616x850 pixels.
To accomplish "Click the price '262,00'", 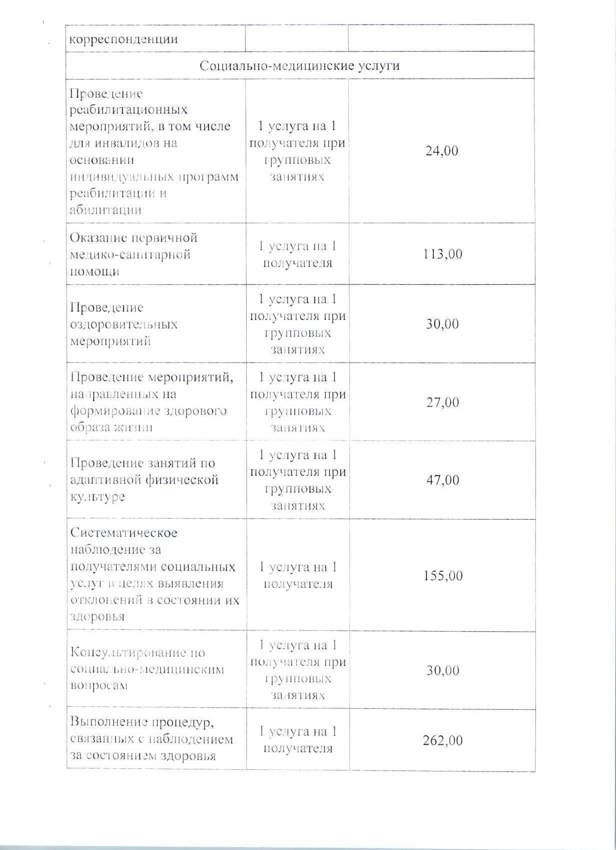I will click(442, 740).
